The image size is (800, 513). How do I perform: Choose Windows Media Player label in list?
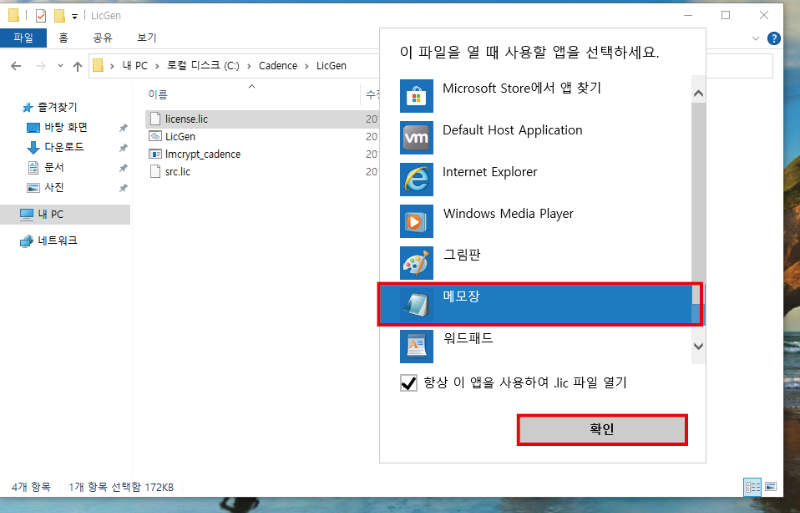pos(508,214)
